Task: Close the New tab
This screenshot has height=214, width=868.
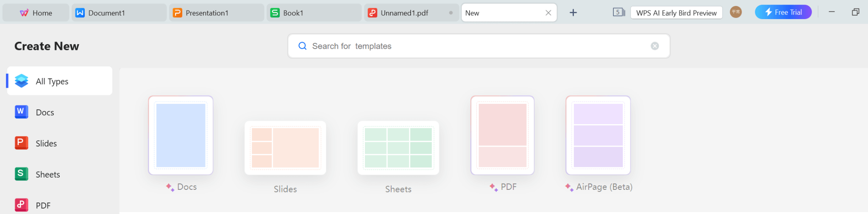Action: tap(548, 13)
